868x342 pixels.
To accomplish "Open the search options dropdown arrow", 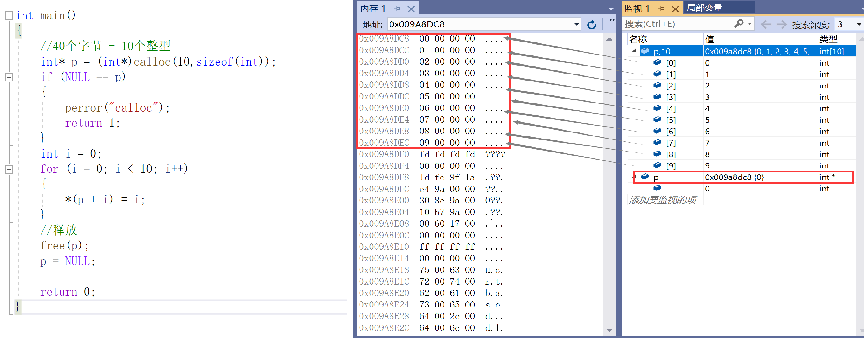I will tap(750, 23).
